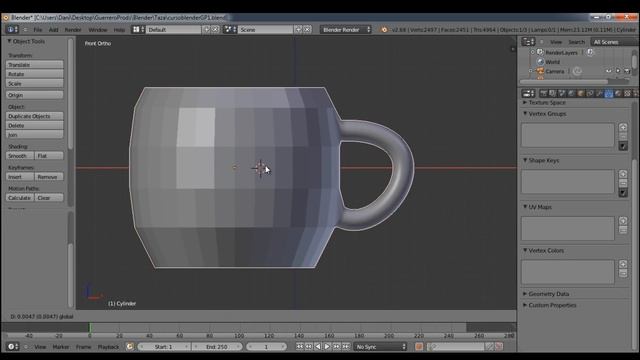Clear motion paths

[x=49, y=198]
